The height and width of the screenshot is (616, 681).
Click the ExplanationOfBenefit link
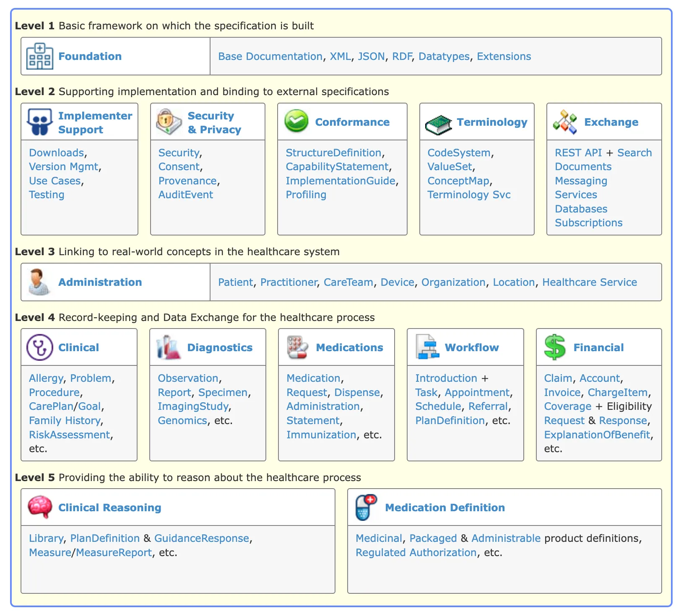[597, 435]
